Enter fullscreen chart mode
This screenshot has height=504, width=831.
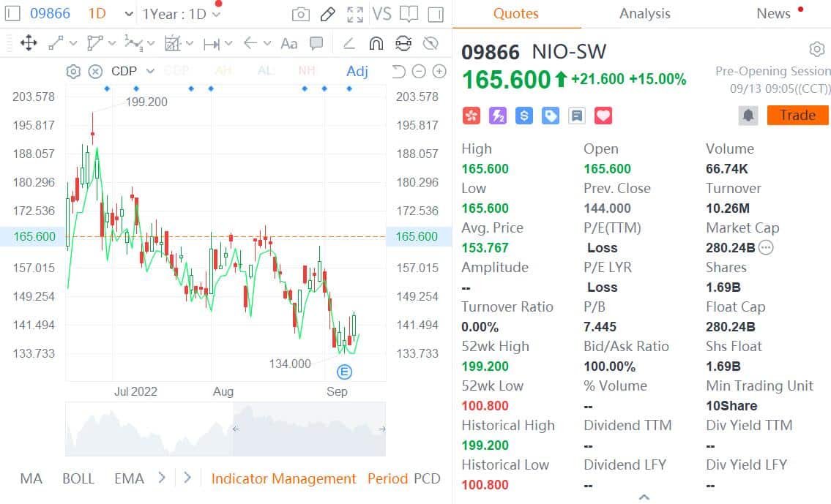[355, 13]
